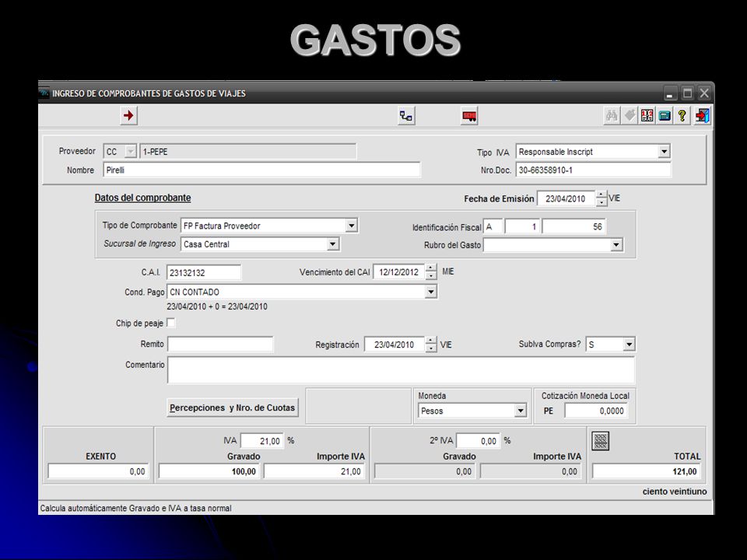Open the calculator toolbar icon
Image resolution: width=747 pixels, height=560 pixels.
[665, 116]
